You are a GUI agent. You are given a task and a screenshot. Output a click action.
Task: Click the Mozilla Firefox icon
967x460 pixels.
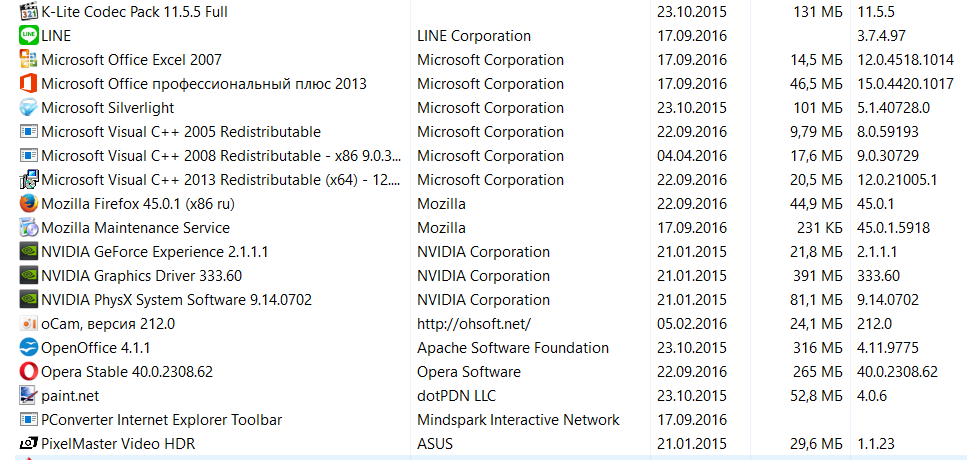28,203
